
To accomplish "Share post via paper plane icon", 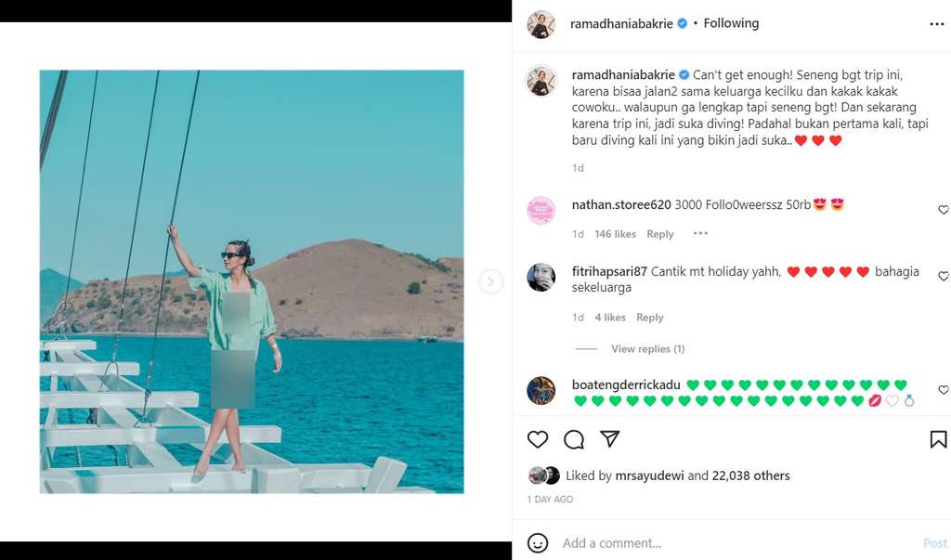I will pyautogui.click(x=609, y=439).
